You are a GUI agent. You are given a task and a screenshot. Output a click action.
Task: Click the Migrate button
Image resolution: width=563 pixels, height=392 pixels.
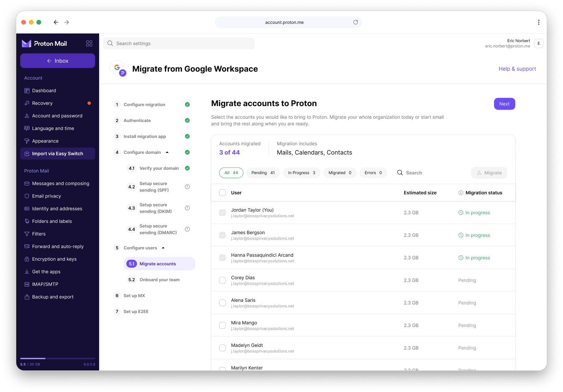click(489, 173)
